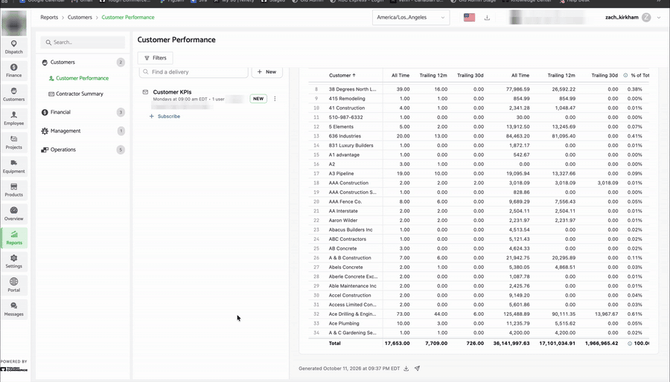Click the Trailing 30d revenue header

click(x=604, y=75)
